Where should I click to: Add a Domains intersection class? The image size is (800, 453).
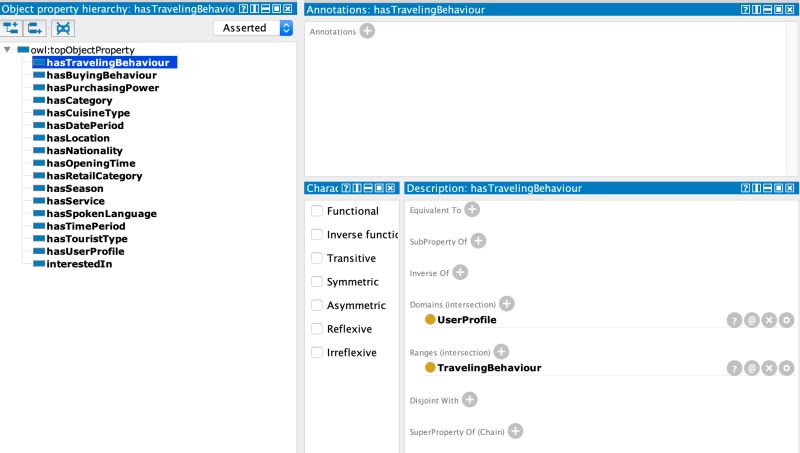pyautogui.click(x=506, y=304)
